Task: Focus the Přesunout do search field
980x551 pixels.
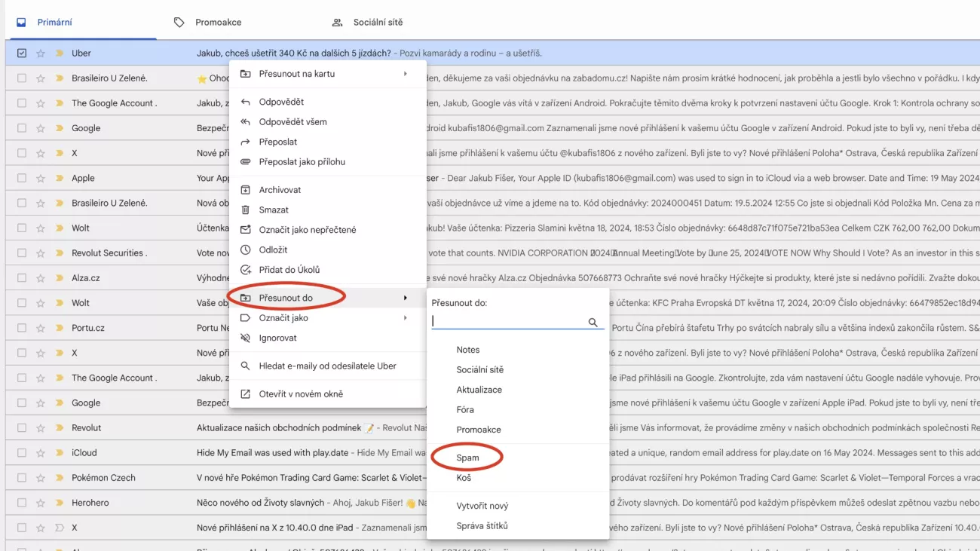Action: point(508,322)
